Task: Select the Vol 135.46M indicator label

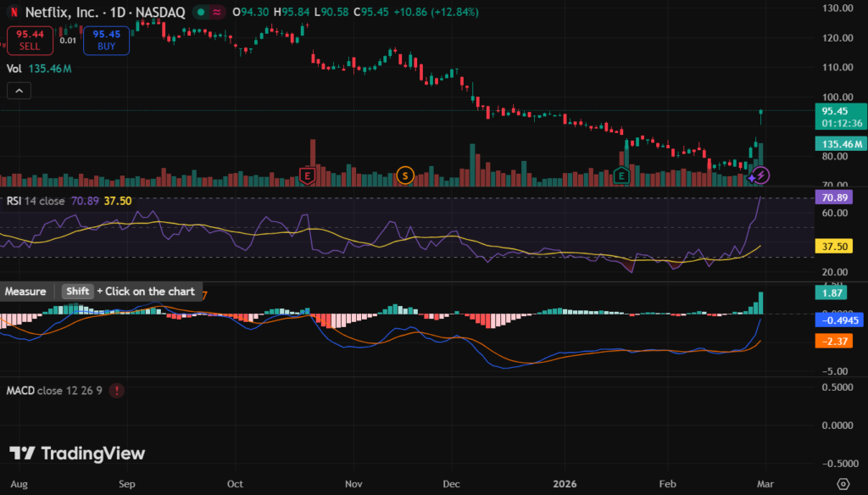Action: (39, 69)
